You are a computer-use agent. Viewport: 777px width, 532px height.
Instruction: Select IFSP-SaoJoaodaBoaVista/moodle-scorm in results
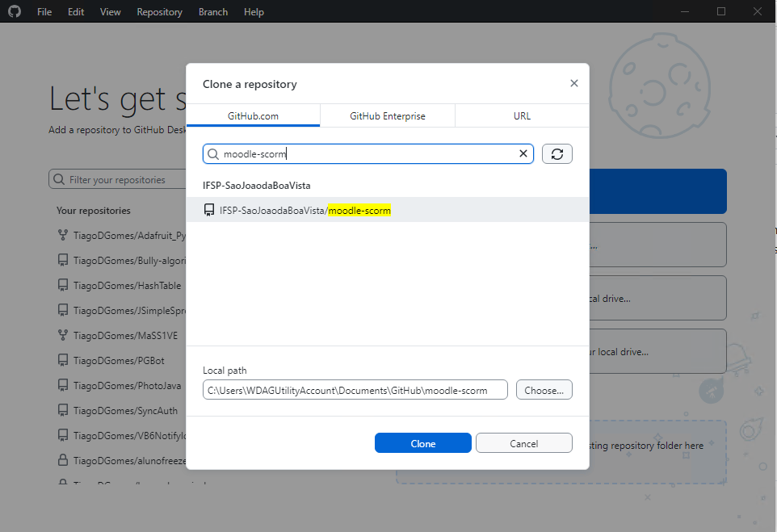(x=388, y=210)
